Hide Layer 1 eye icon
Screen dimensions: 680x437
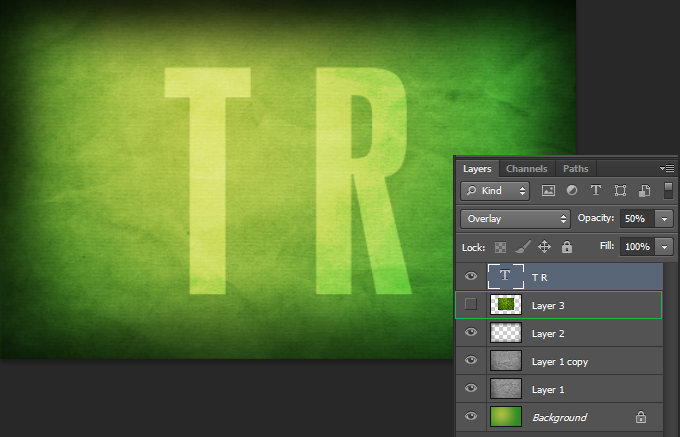(x=471, y=388)
